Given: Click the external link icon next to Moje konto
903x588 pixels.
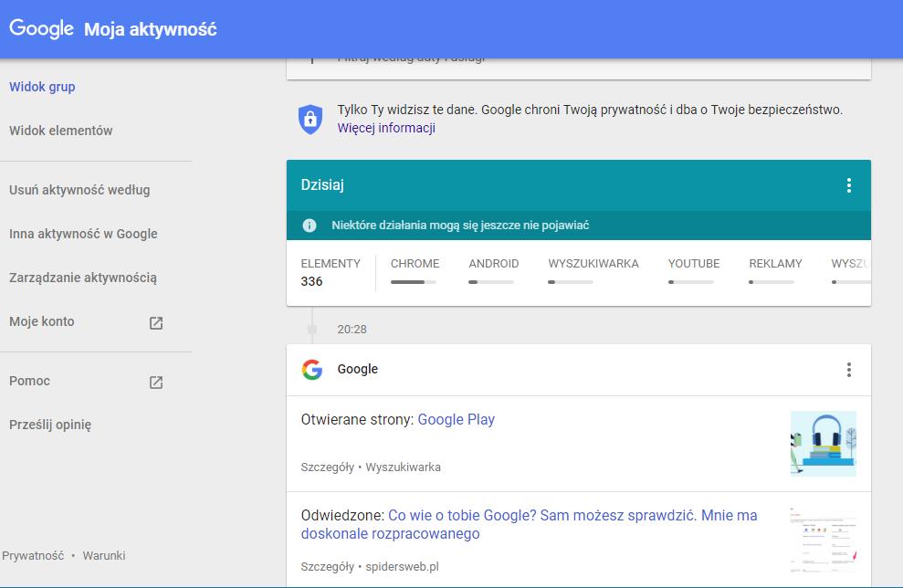Looking at the screenshot, I should (156, 322).
